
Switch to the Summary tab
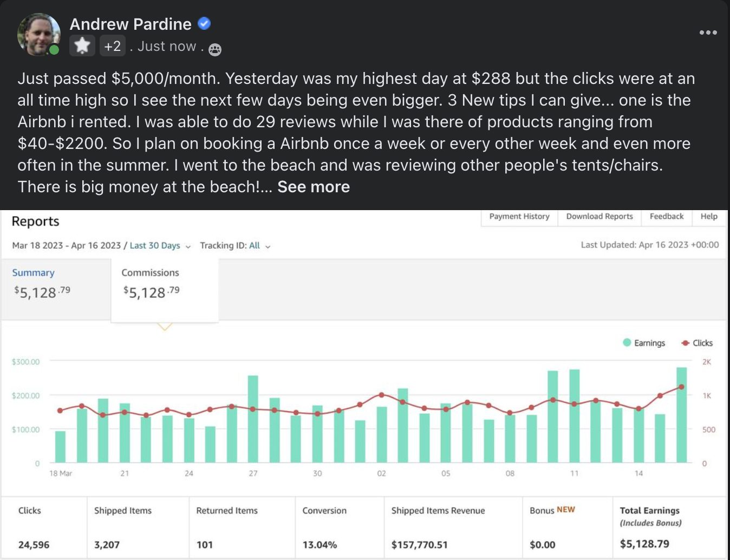[34, 272]
